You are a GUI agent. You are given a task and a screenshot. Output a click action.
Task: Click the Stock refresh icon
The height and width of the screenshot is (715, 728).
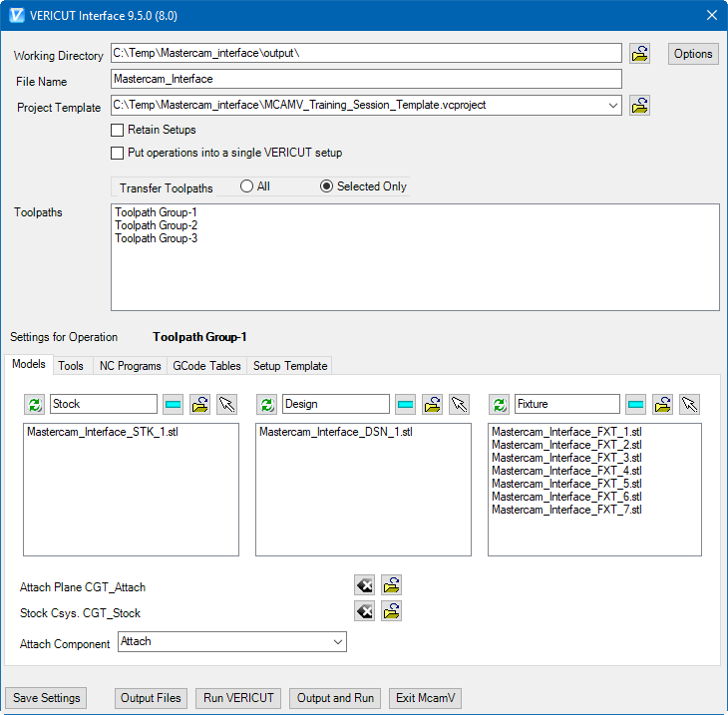click(34, 405)
